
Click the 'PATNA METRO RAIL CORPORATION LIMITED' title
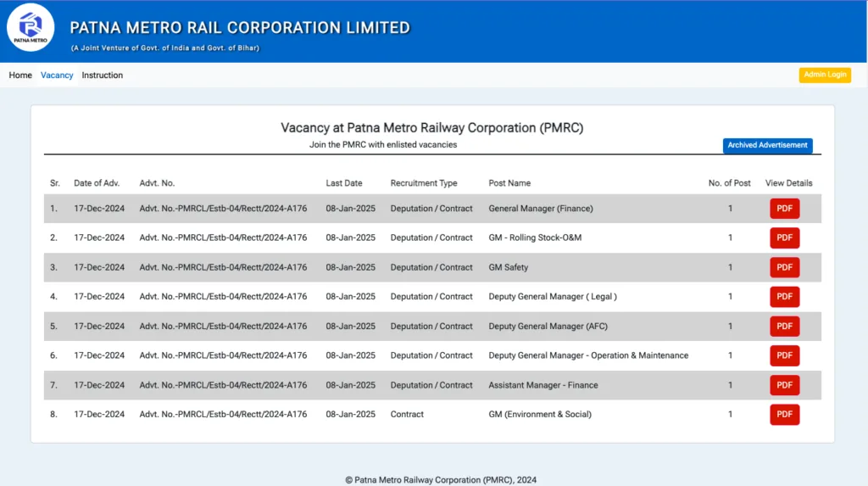[240, 28]
